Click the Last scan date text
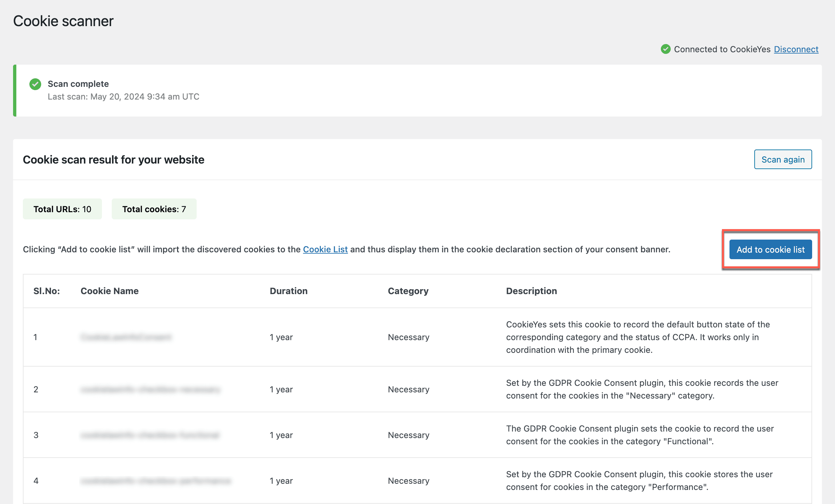The image size is (835, 504). 123,97
